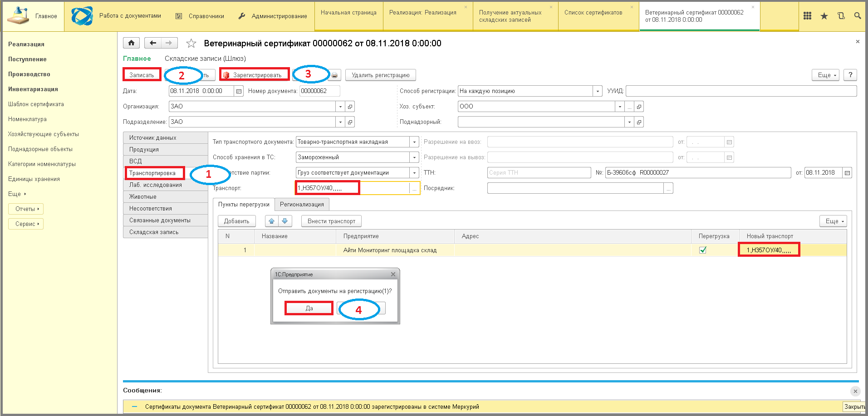Screen dimensions: 868x416
Task: Expand Поднадзорный dropdown arrow
Action: point(629,122)
